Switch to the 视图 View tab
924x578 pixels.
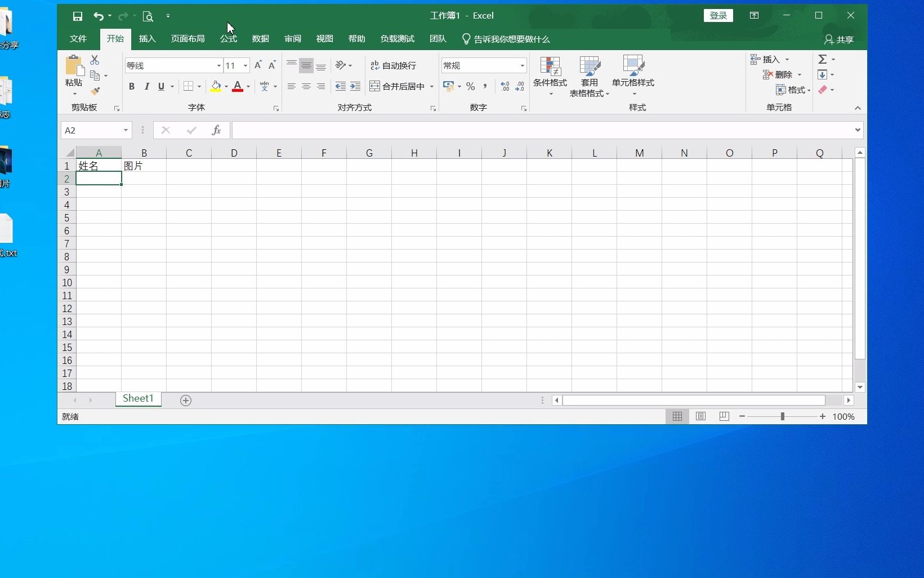click(x=324, y=39)
